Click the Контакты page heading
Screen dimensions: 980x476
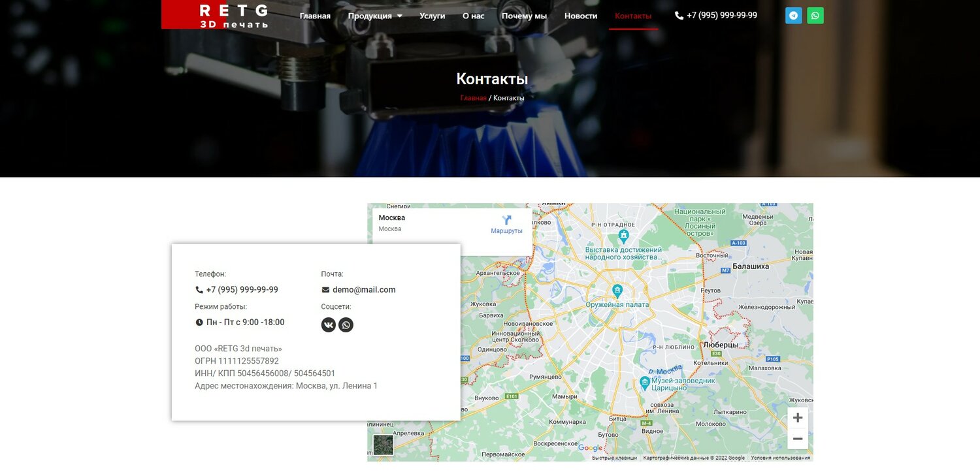pos(492,79)
